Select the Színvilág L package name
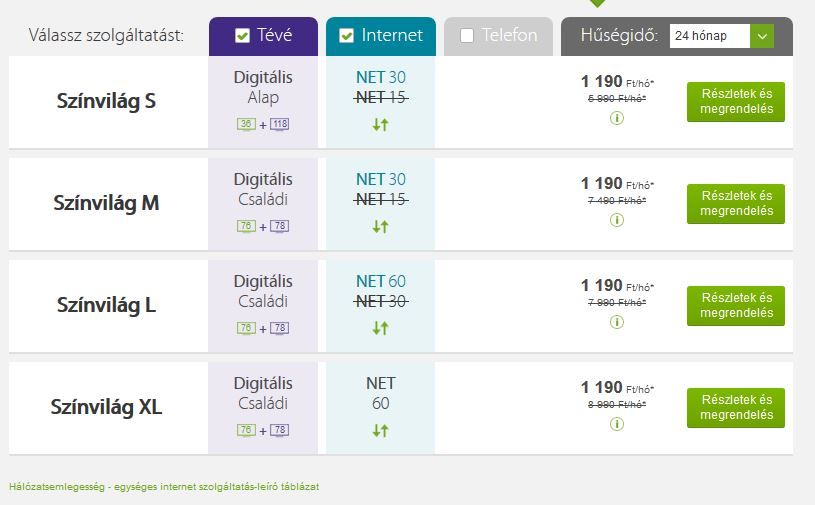815x505 pixels. 107,305
